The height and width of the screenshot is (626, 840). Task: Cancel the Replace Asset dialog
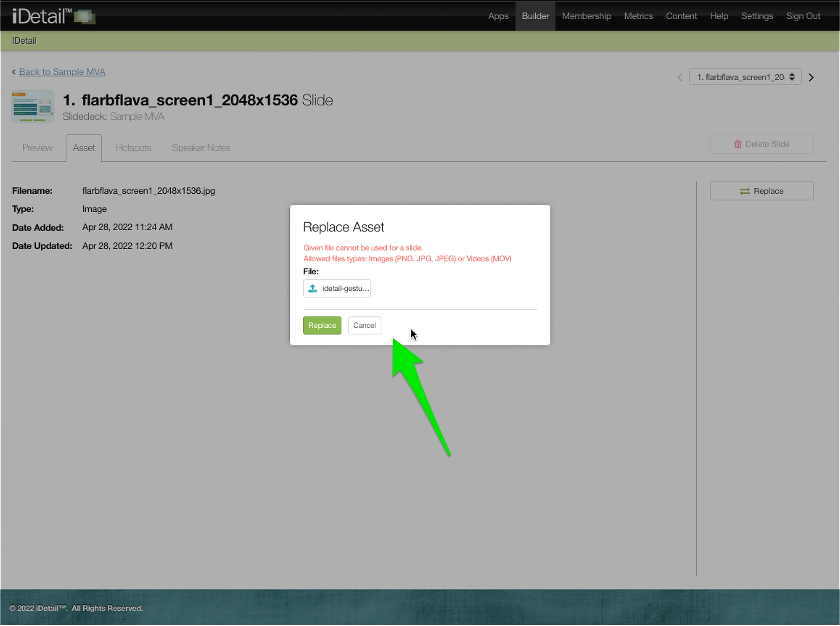[364, 326]
